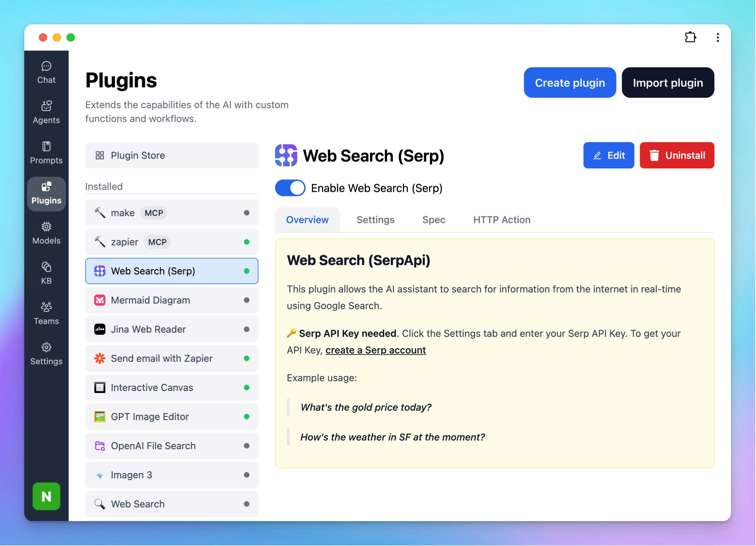This screenshot has height=546, width=756.
Task: Click the orange Zapier asterisk icon
Action: tap(100, 358)
